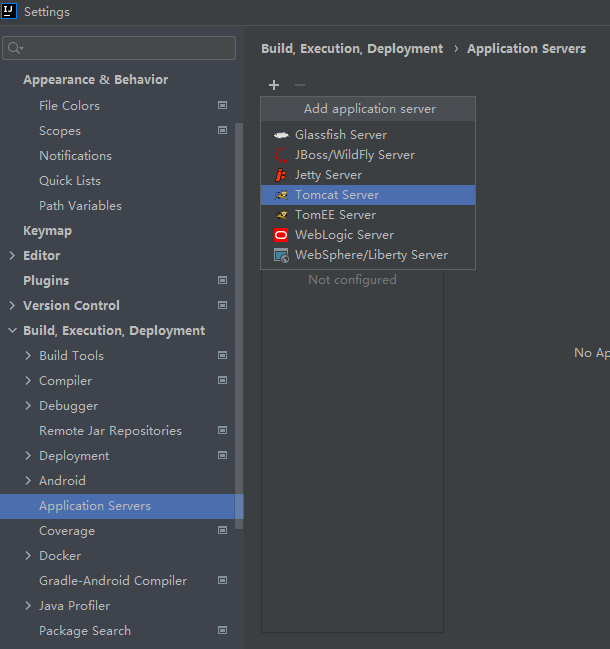Screen dimensions: 610x649
Task: Open the Plugins settings page
Action: click(x=46, y=281)
